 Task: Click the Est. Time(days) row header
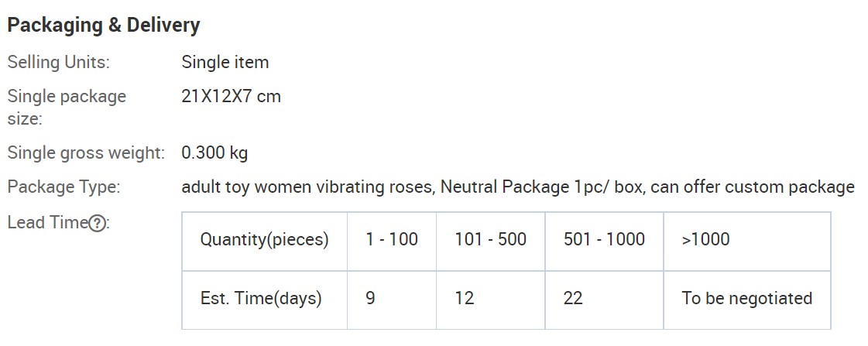(x=265, y=300)
